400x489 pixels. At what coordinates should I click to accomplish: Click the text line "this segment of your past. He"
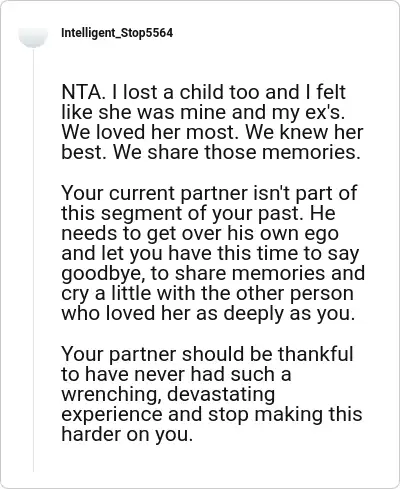(198, 213)
